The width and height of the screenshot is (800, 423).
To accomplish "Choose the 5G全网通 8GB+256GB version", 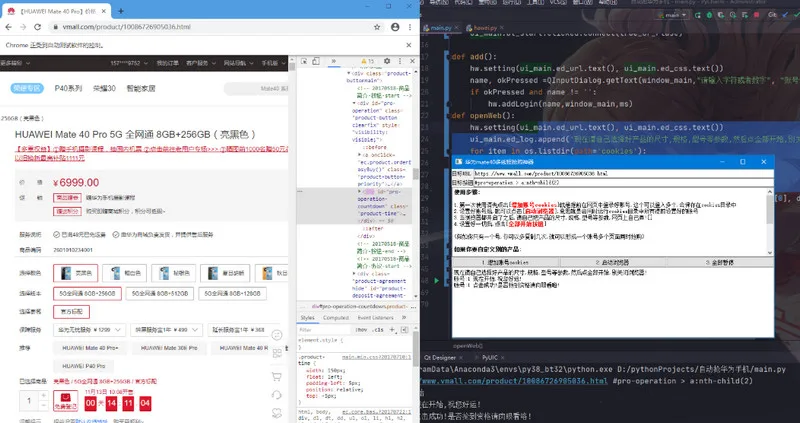I will coord(87,294).
